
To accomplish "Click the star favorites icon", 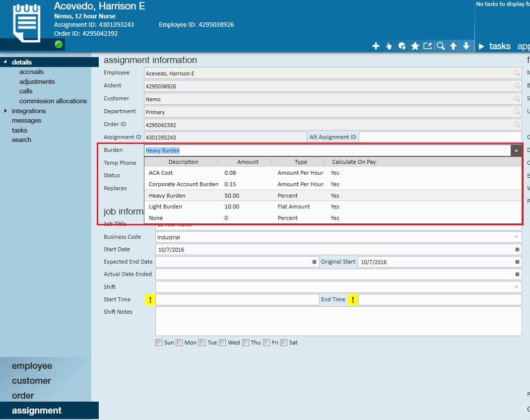I will 415,46.
